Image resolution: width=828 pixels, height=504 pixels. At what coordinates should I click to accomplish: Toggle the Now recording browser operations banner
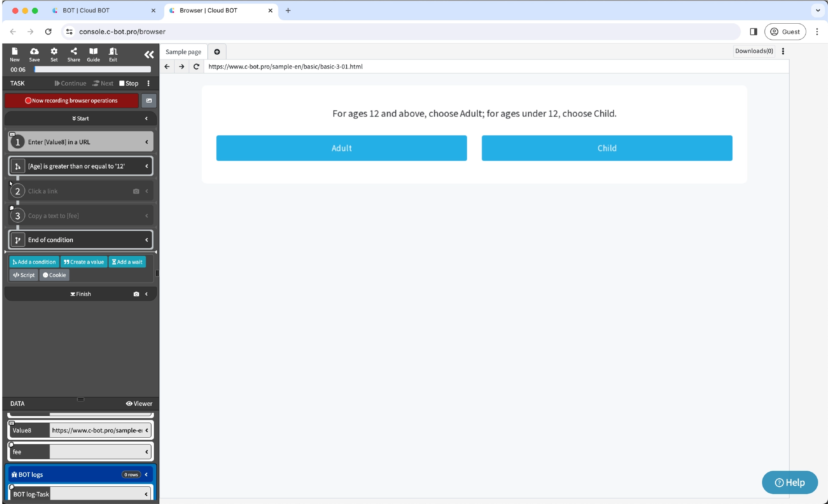tap(72, 101)
